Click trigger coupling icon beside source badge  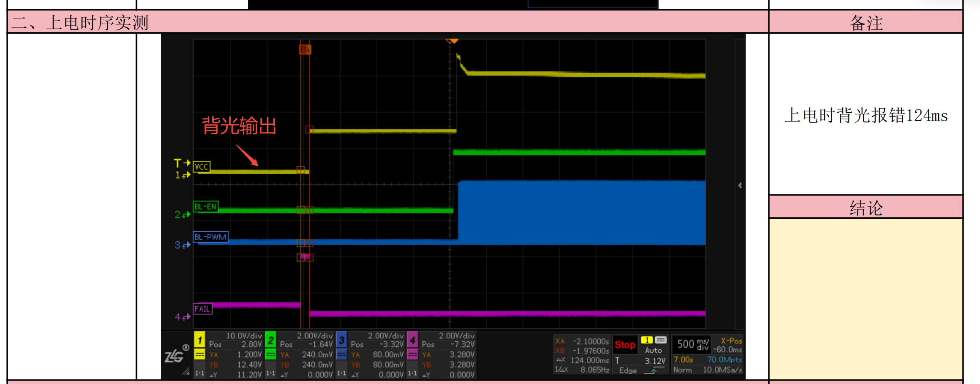[661, 340]
